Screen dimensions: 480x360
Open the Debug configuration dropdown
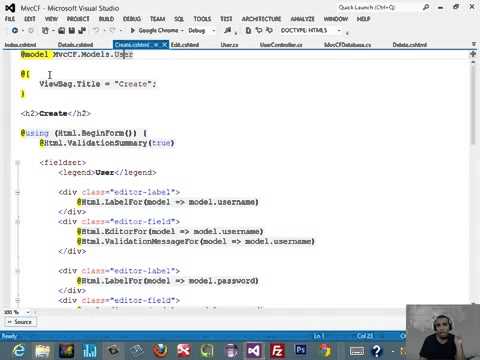214,31
